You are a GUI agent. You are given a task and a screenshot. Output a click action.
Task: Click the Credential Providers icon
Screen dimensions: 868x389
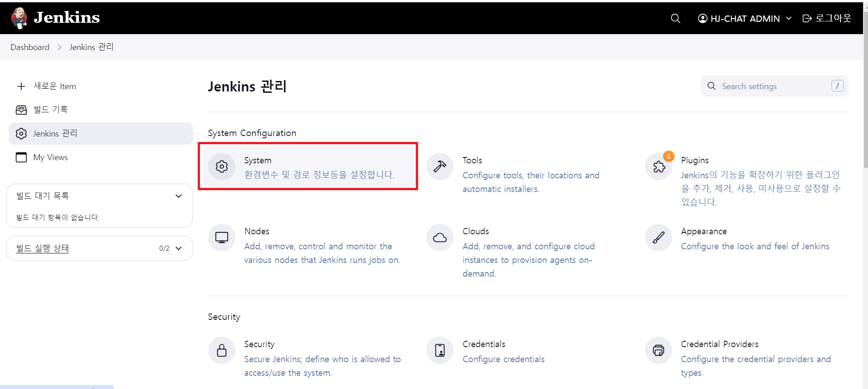658,350
